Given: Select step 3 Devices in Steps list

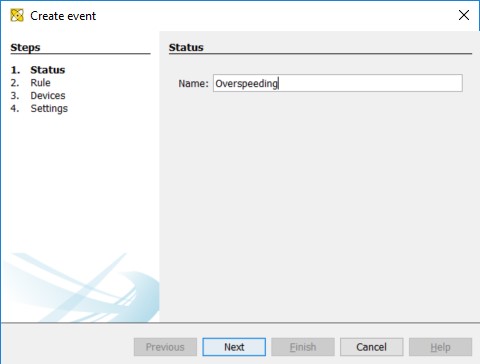Looking at the screenshot, I should coord(38,96).
